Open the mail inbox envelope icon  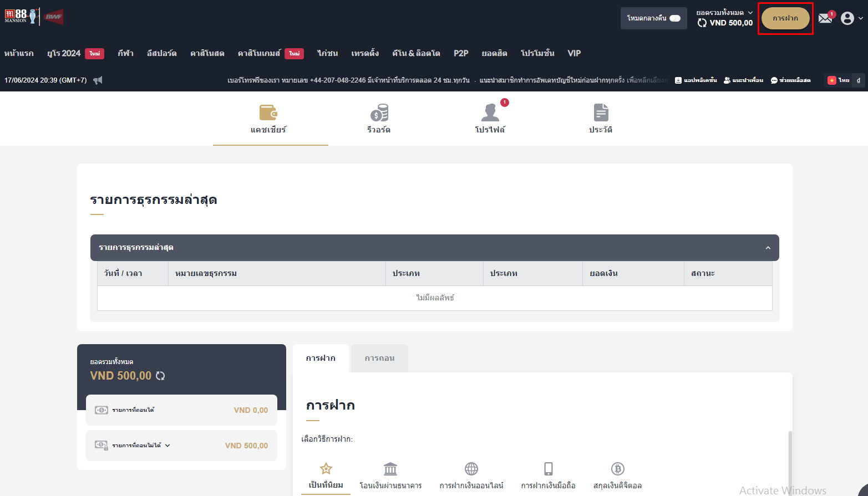[825, 18]
